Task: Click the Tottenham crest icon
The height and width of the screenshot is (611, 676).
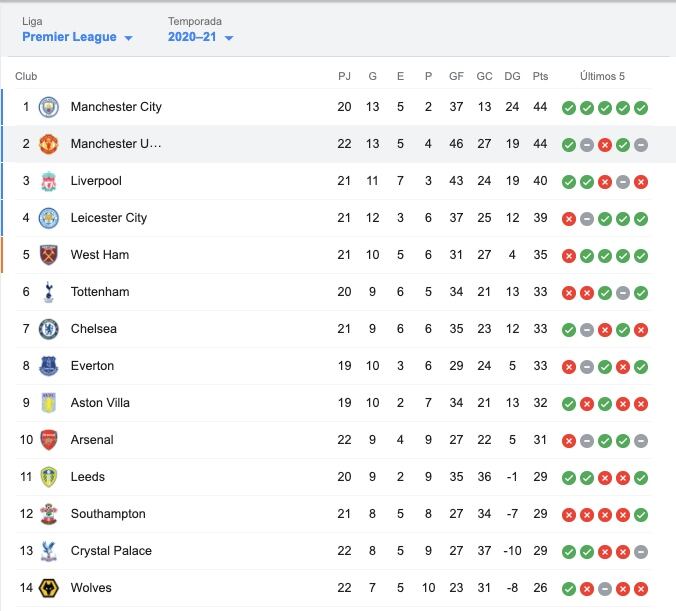Action: click(x=49, y=292)
